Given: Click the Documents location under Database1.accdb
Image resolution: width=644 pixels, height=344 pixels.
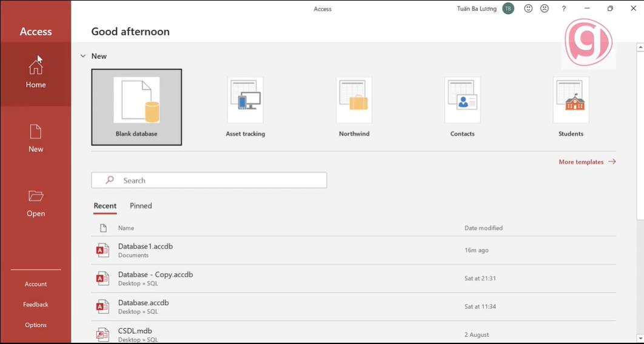Looking at the screenshot, I should tap(133, 256).
